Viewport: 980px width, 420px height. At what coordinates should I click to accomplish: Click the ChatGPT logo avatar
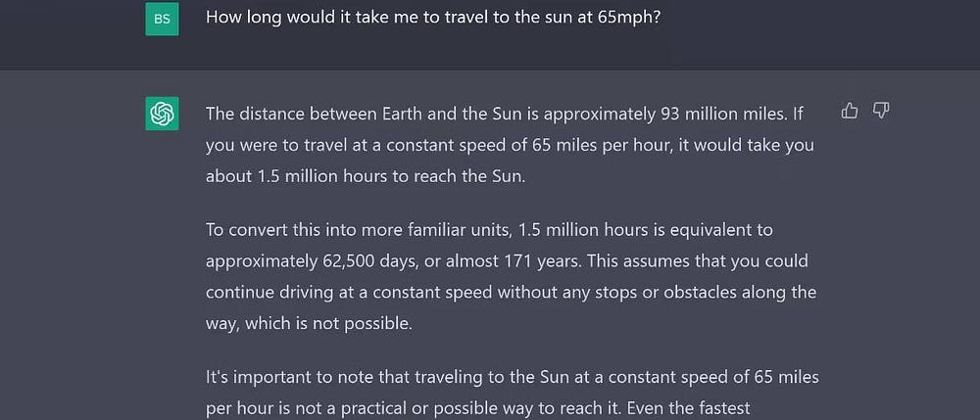[162, 115]
